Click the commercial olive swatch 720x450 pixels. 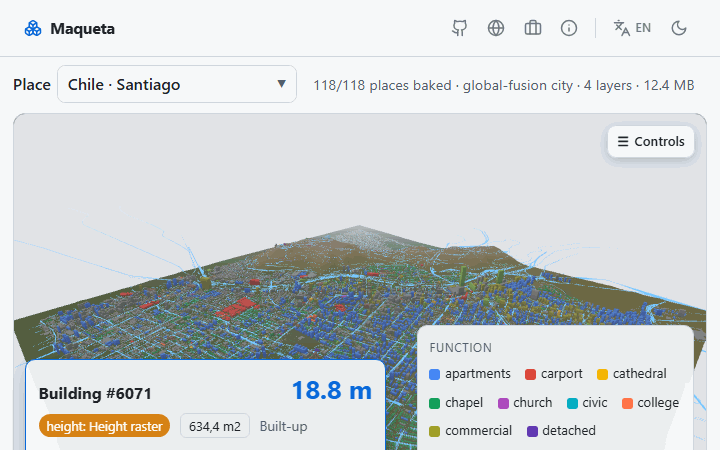(x=434, y=431)
